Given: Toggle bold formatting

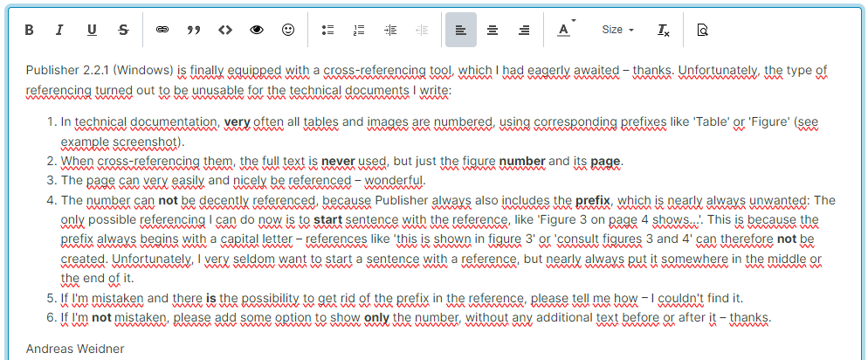Looking at the screenshot, I should pyautogui.click(x=30, y=30).
